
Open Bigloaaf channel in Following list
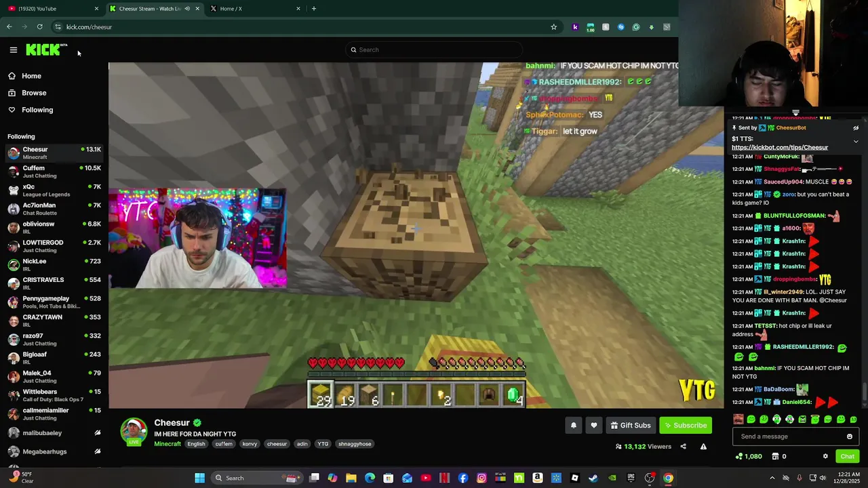click(x=54, y=358)
